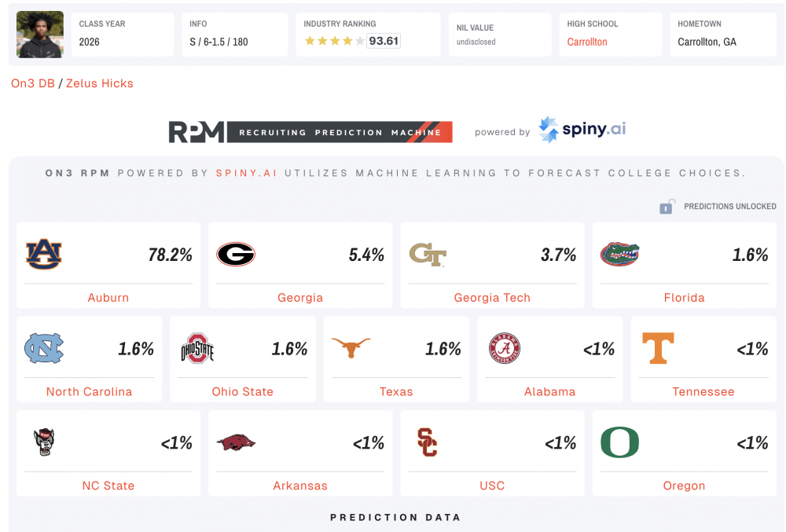Viewport: 786px width, 532px height.
Task: Click the Ohio State logo icon
Action: point(197,348)
